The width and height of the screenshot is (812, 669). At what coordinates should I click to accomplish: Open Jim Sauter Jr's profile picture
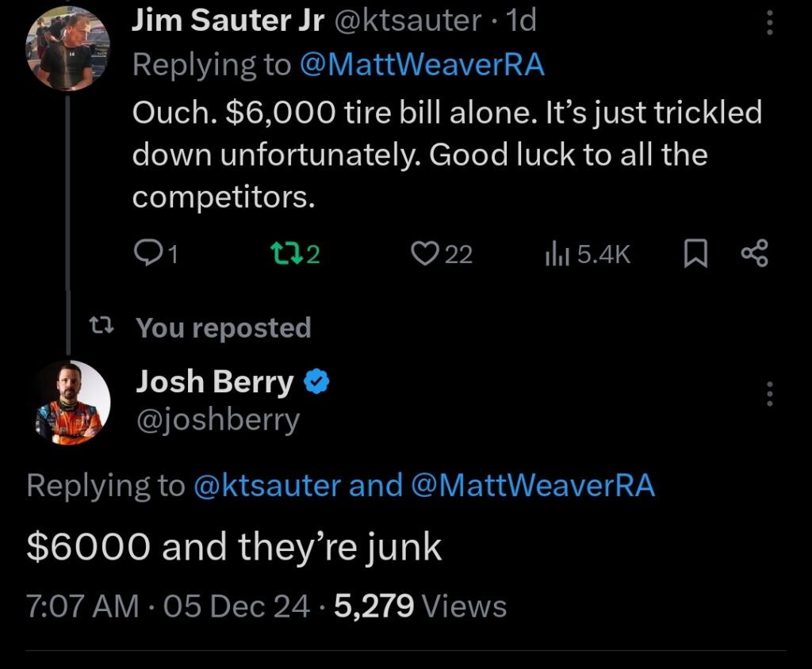pos(67,48)
